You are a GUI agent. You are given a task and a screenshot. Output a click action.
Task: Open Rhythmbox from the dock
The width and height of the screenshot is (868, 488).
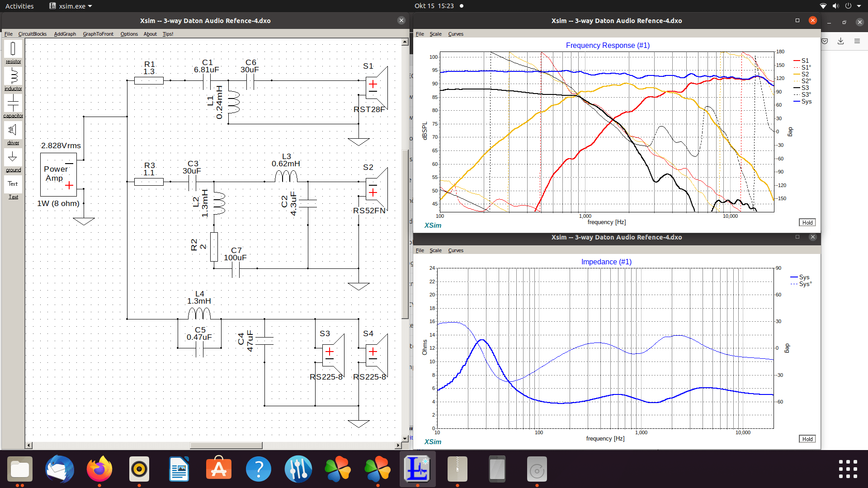pyautogui.click(x=139, y=469)
